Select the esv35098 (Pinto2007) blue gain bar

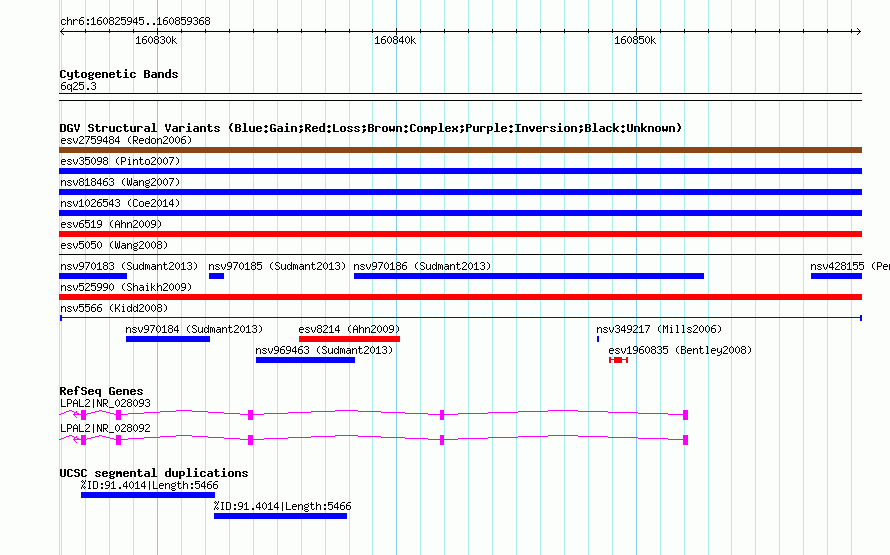[460, 171]
